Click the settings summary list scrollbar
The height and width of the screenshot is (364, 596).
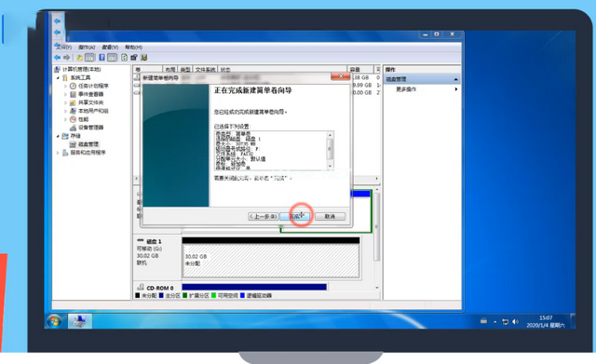[330, 151]
